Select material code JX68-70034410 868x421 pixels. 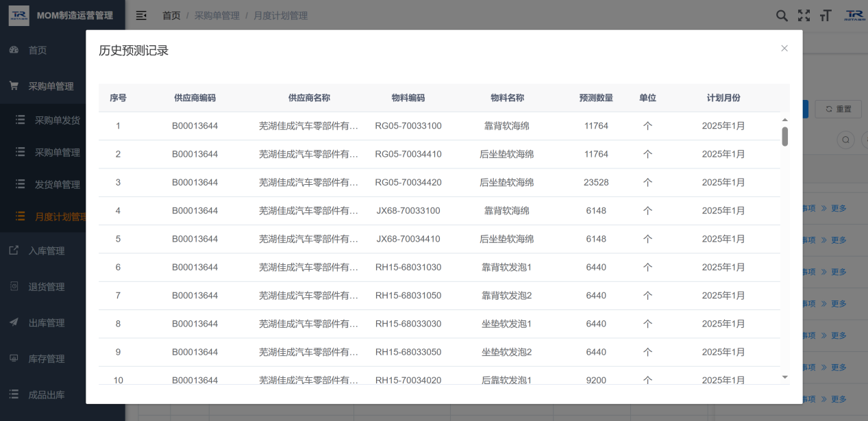pyautogui.click(x=408, y=239)
